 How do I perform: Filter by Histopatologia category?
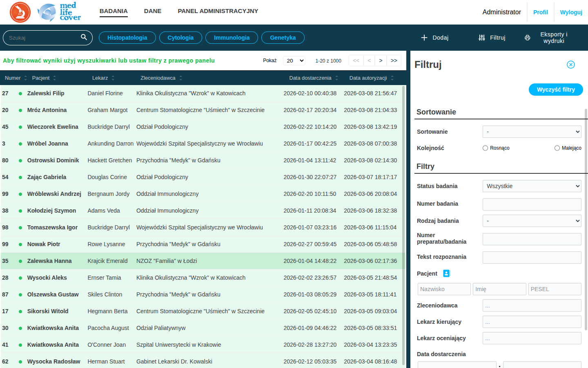point(127,38)
